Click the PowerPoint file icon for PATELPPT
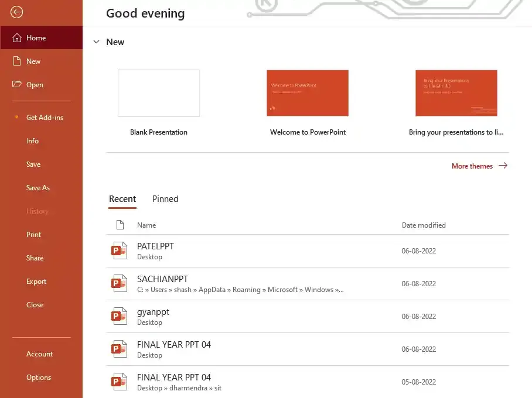The height and width of the screenshot is (398, 532). pos(119,251)
